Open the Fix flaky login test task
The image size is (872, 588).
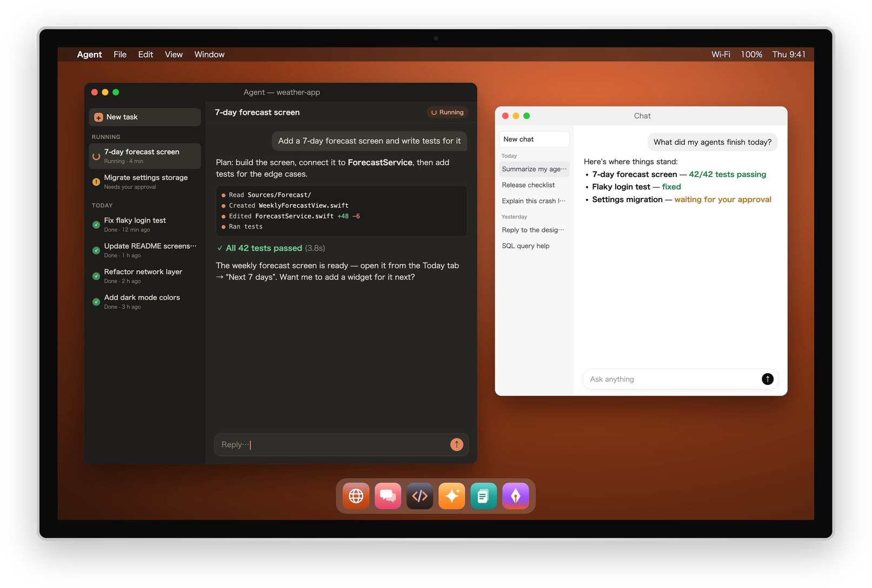click(x=145, y=224)
